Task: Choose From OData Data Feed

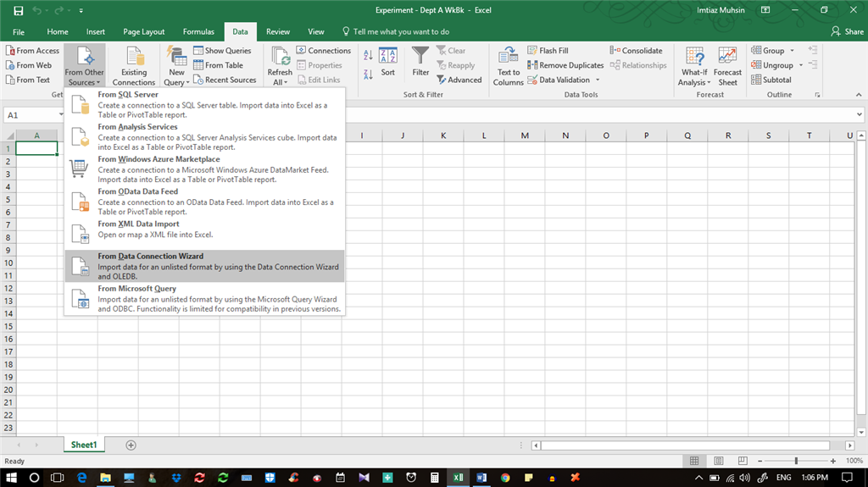Action: pos(205,202)
